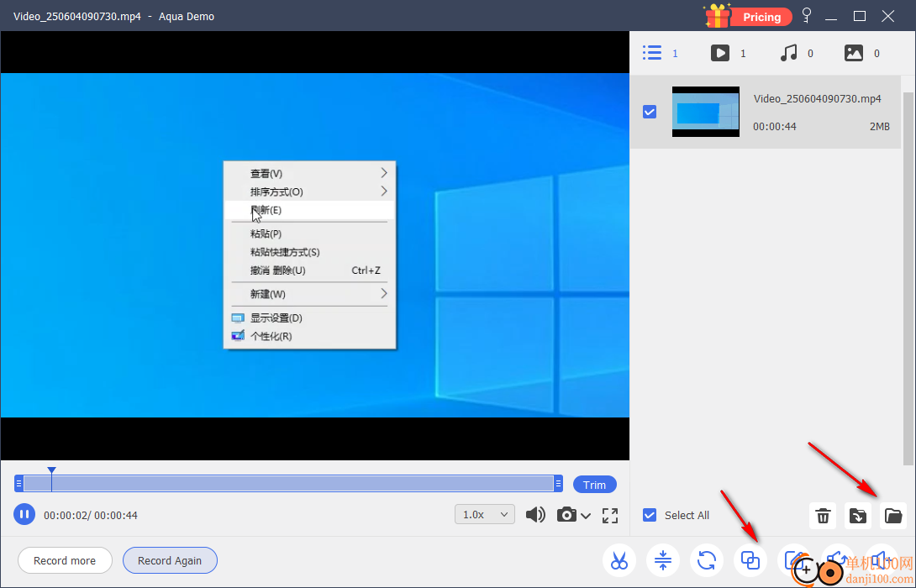Enter fullscreen preview mode
The width and height of the screenshot is (916, 588).
click(610, 515)
